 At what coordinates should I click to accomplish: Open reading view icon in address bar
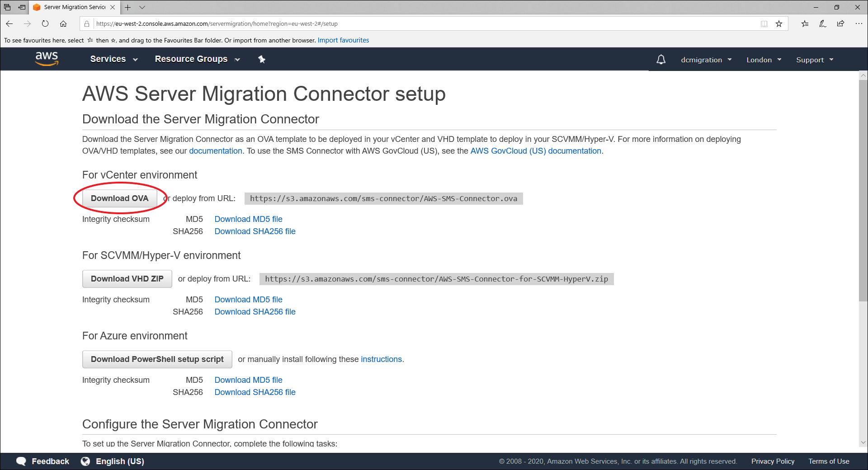[764, 24]
